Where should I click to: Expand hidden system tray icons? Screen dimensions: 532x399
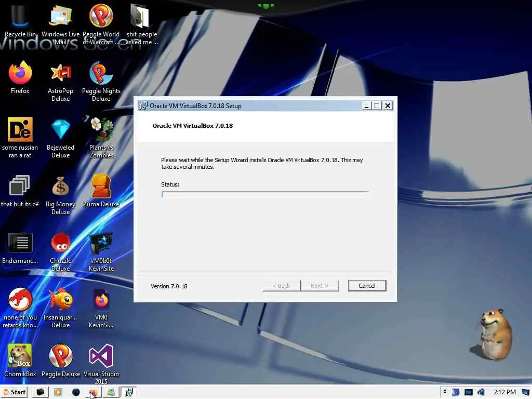(445, 392)
